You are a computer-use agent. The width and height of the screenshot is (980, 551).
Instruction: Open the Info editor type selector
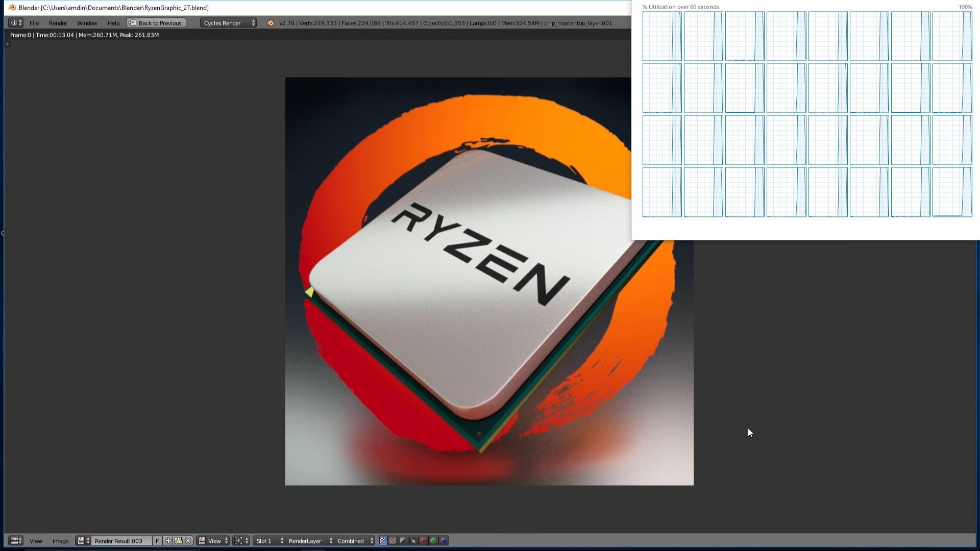point(16,23)
